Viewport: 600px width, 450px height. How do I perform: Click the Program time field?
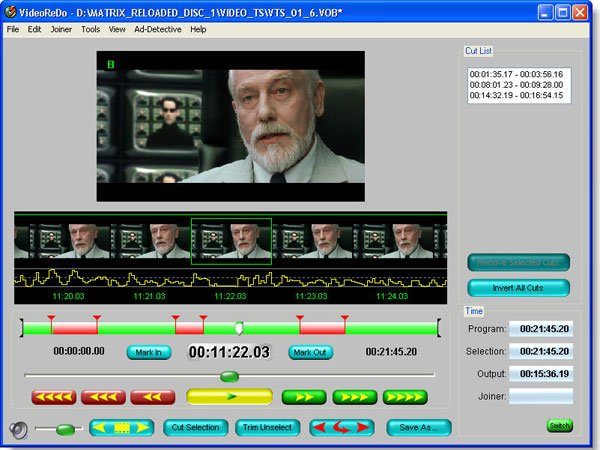(x=541, y=329)
